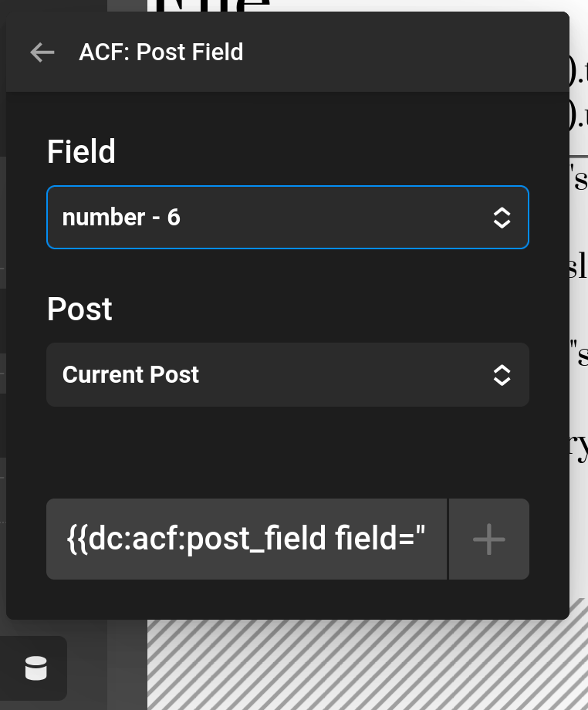This screenshot has width=588, height=710.
Task: Select the up-down arrows beside 'number - 6'
Action: coord(502,218)
